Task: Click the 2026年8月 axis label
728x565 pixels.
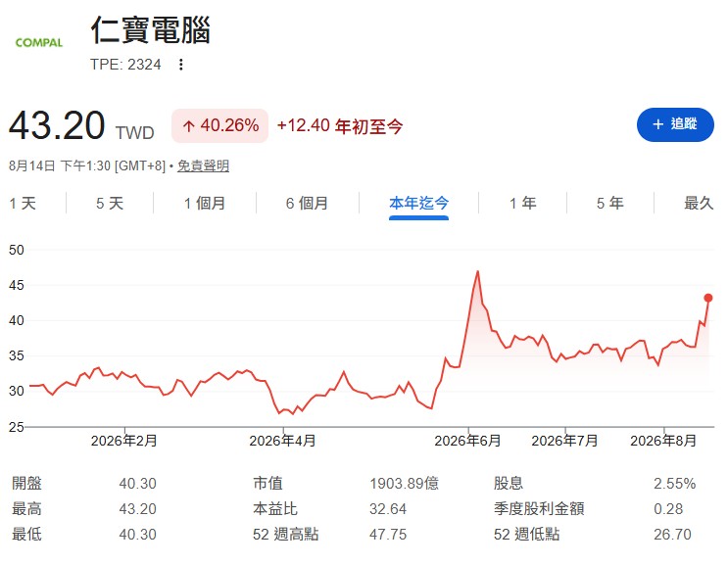Action: click(x=663, y=441)
